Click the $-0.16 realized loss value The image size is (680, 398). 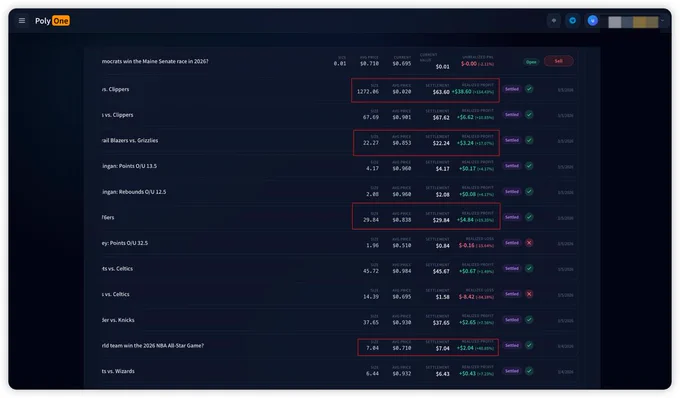(x=467, y=245)
